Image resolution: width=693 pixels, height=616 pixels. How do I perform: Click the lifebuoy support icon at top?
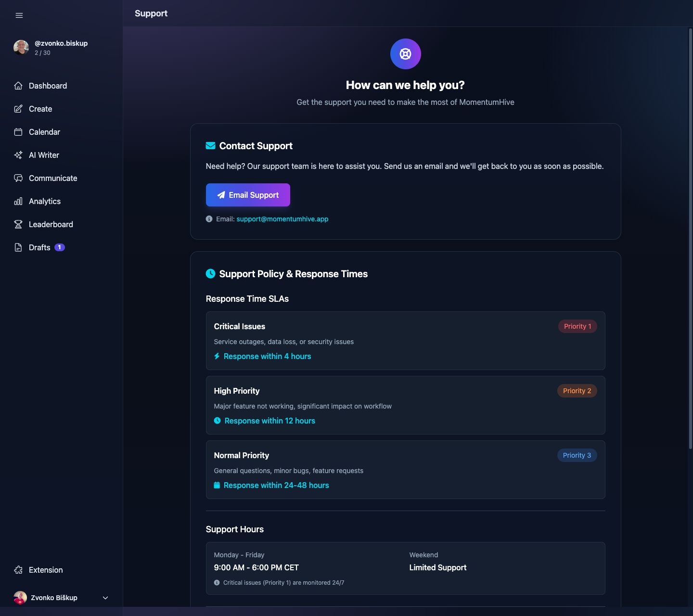(406, 54)
